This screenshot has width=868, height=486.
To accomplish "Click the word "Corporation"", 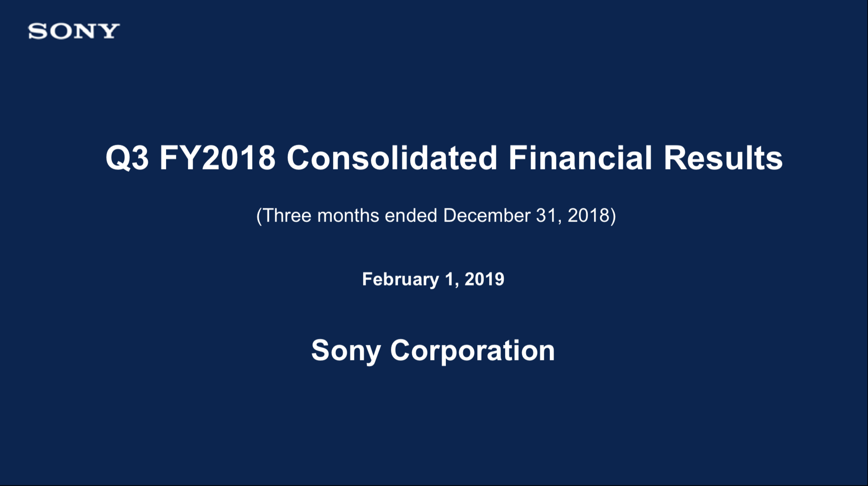I will (x=473, y=351).
